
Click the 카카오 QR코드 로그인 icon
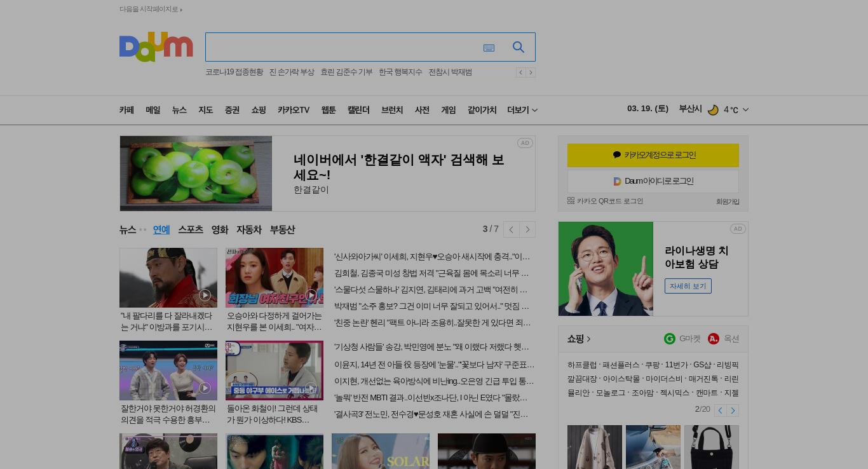point(571,201)
